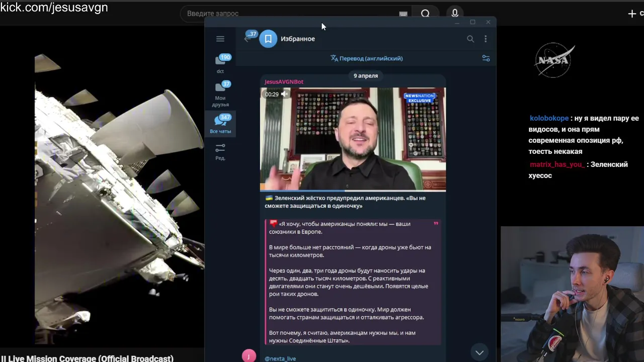The image size is (644, 362).
Task: Jump to latest messages with down chevron
Action: coord(479,352)
